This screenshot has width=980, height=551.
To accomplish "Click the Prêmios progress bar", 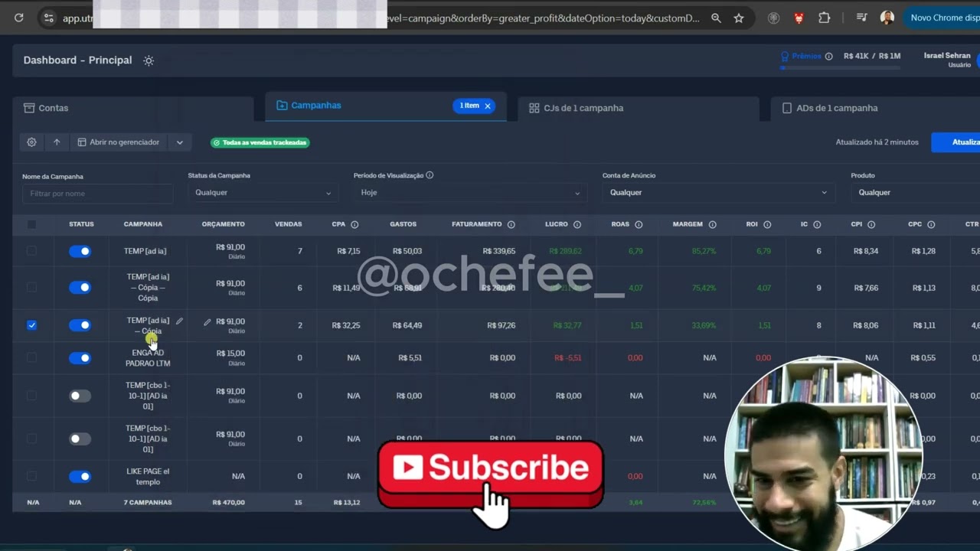I will tap(840, 68).
